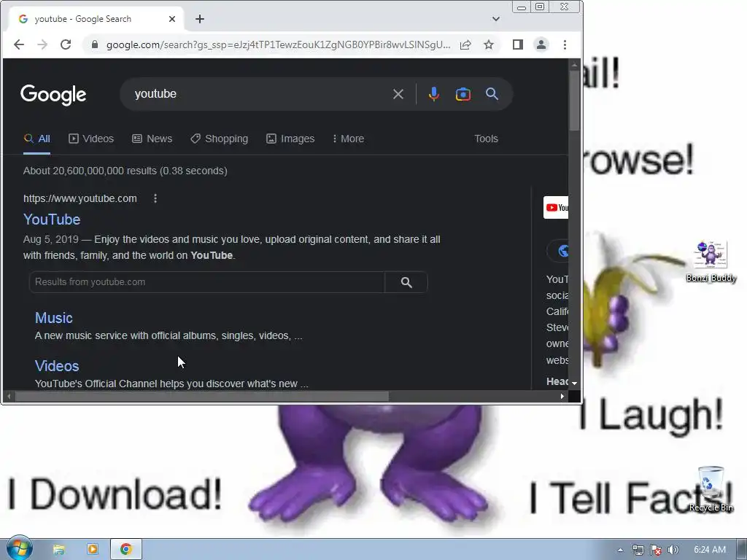The height and width of the screenshot is (560, 747).
Task: Start a voice search with microphone
Action: (x=433, y=94)
